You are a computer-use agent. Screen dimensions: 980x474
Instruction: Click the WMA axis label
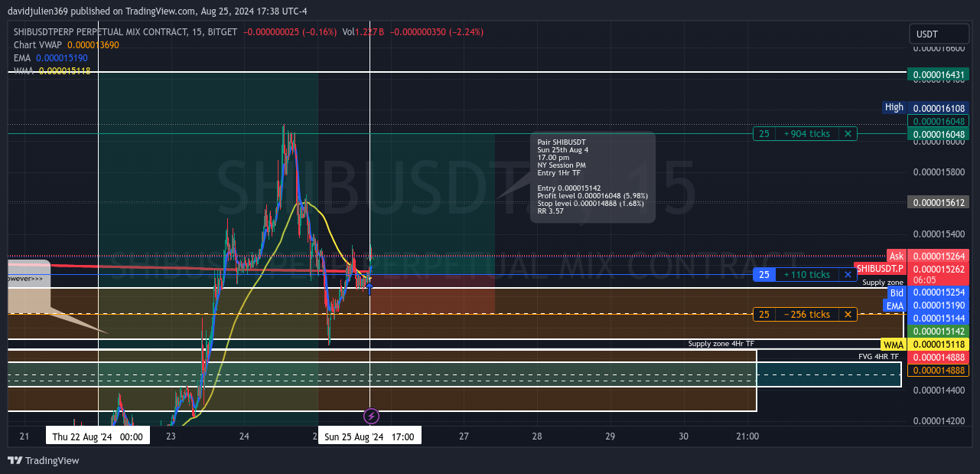pyautogui.click(x=893, y=345)
